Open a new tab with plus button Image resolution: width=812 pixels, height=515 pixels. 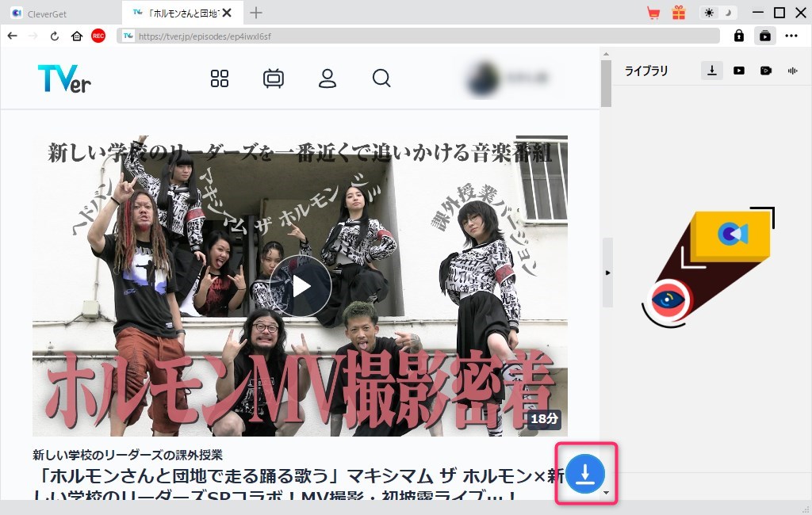point(256,13)
